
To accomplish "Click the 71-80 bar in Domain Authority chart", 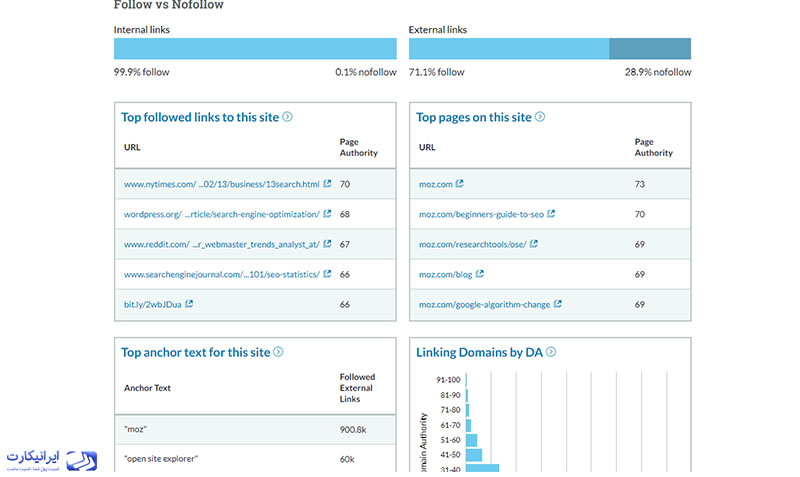I will pyautogui.click(x=467, y=410).
